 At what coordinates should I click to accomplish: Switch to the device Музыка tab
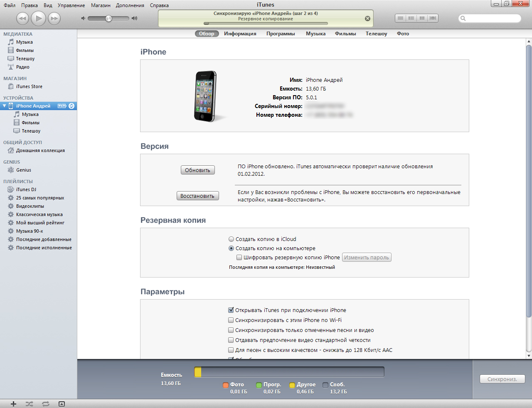click(315, 34)
